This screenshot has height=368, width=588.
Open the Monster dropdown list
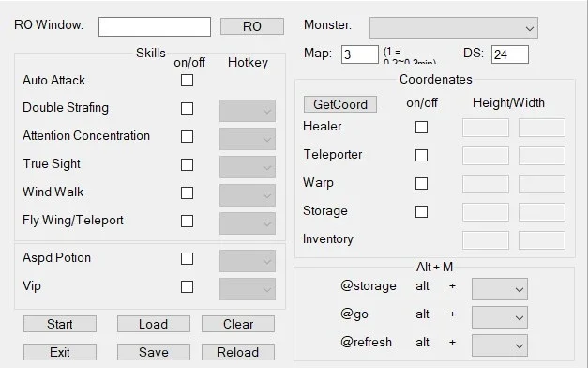tap(454, 28)
